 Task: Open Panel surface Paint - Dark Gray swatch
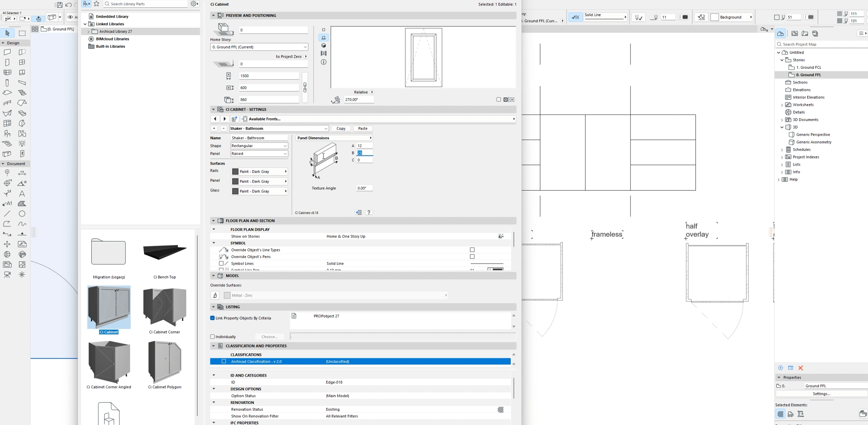(259, 181)
